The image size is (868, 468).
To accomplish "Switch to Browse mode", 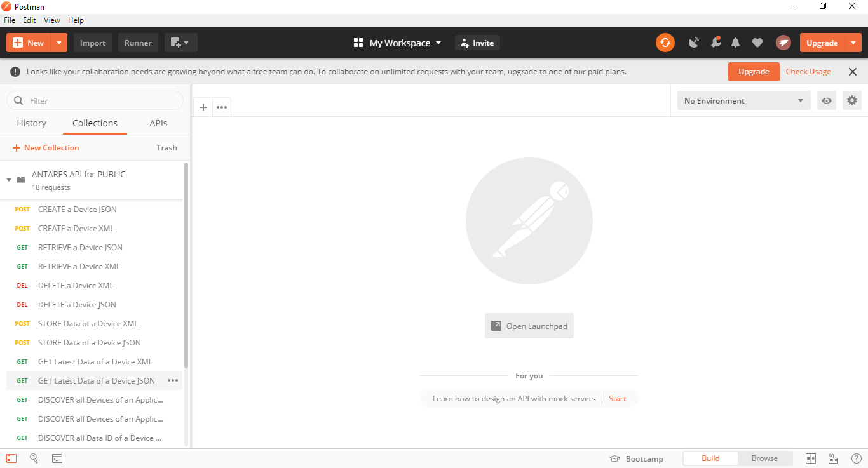I will (x=764, y=458).
